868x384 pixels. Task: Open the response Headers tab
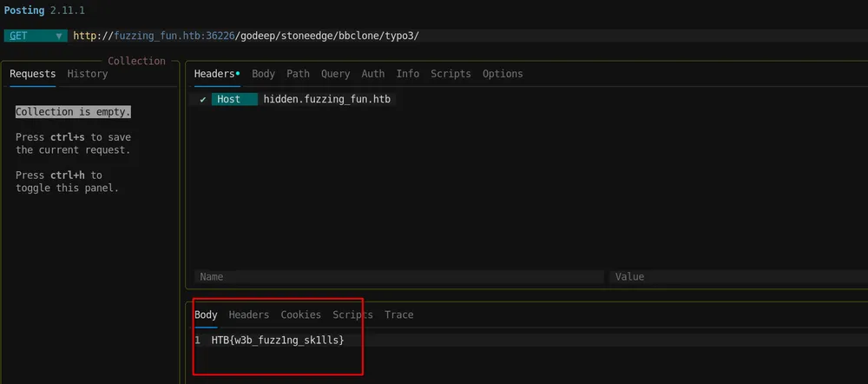pyautogui.click(x=249, y=314)
